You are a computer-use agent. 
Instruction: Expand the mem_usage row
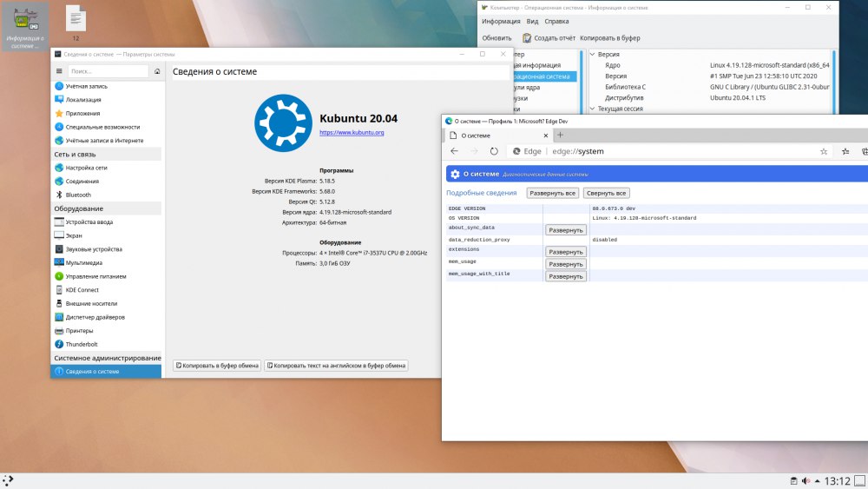point(566,264)
